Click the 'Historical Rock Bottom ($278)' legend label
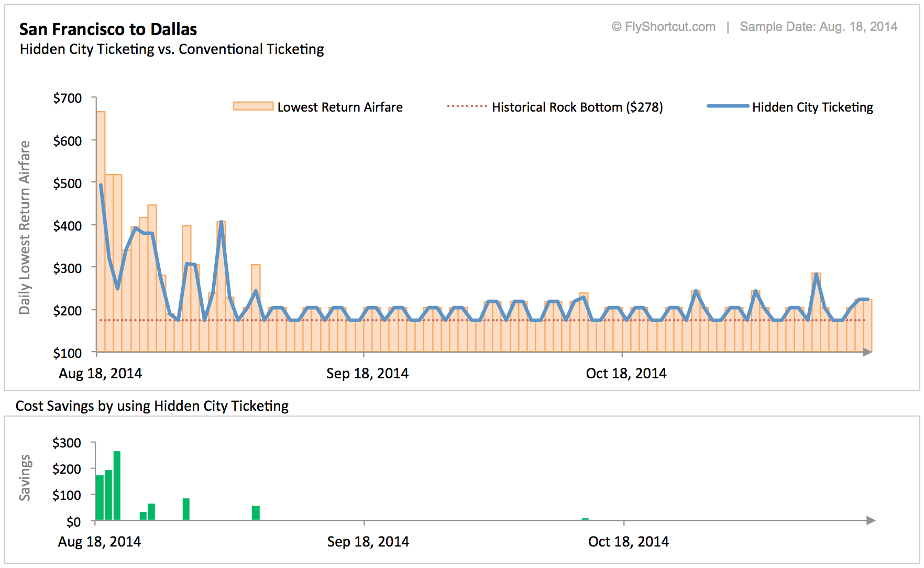Image resolution: width=924 pixels, height=568 pixels. click(577, 107)
